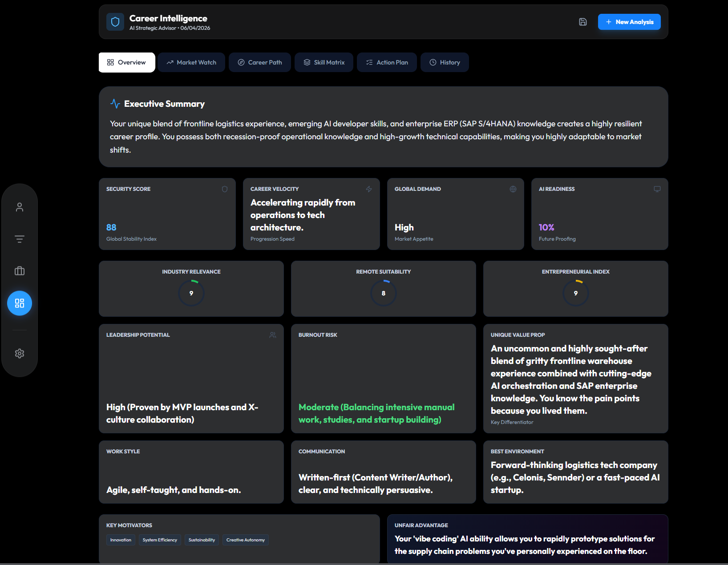Click the Market Appetite label

tap(414, 239)
